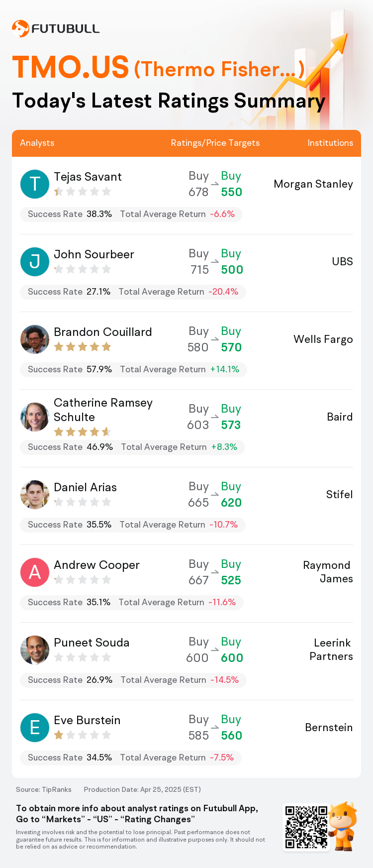Click the QR code at bottom
The height and width of the screenshot is (868, 373).
pos(306,827)
